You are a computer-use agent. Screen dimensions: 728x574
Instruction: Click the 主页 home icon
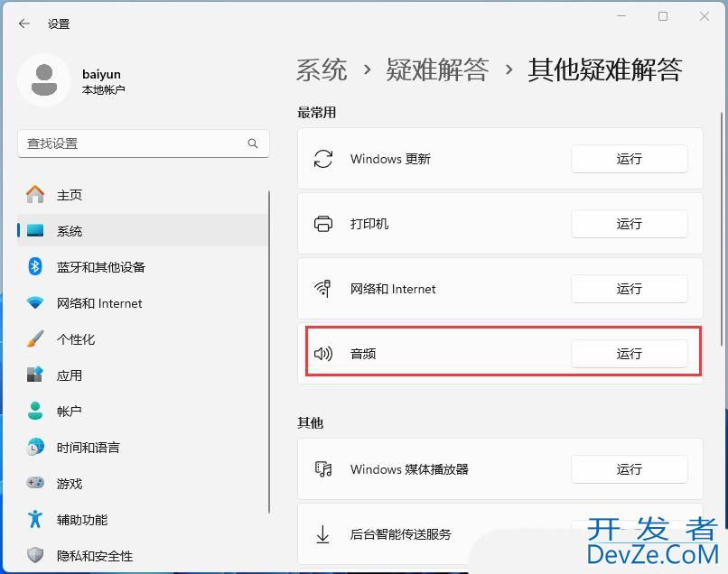point(35,194)
